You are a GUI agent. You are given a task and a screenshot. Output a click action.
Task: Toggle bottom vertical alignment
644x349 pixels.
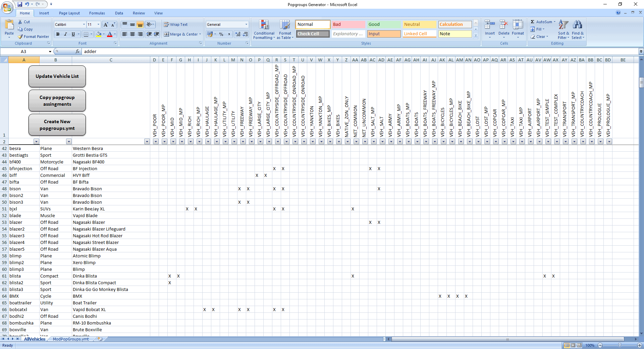140,24
